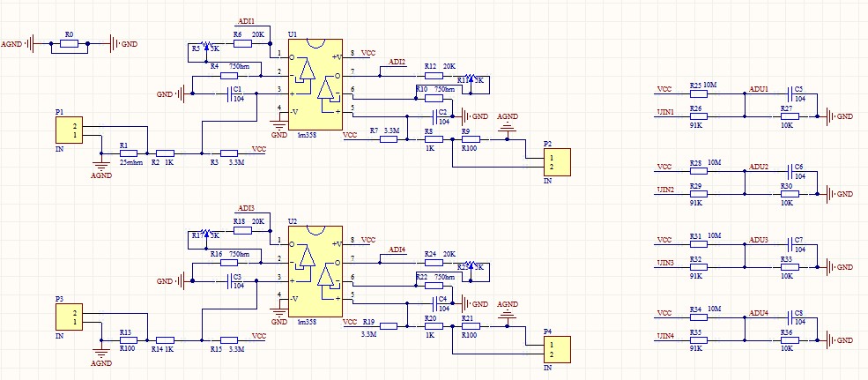Select resistor R25 10M
This screenshot has width=868, height=380.
pyautogui.click(x=699, y=94)
